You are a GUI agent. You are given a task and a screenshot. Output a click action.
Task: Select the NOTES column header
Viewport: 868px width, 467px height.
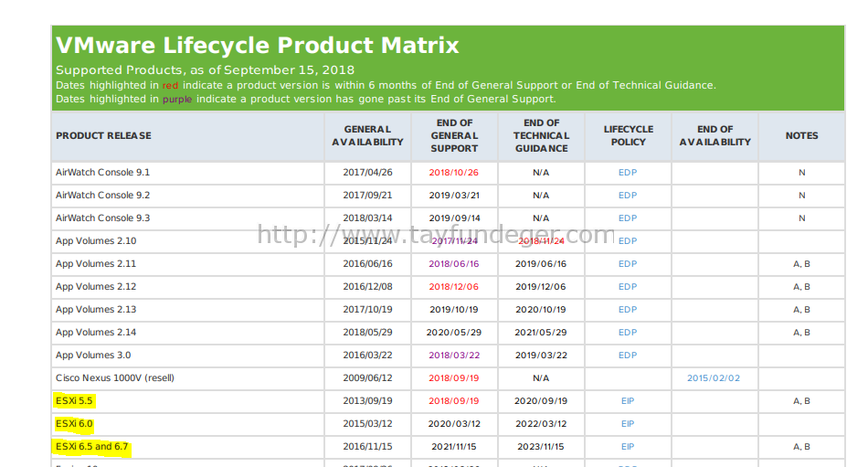801,136
